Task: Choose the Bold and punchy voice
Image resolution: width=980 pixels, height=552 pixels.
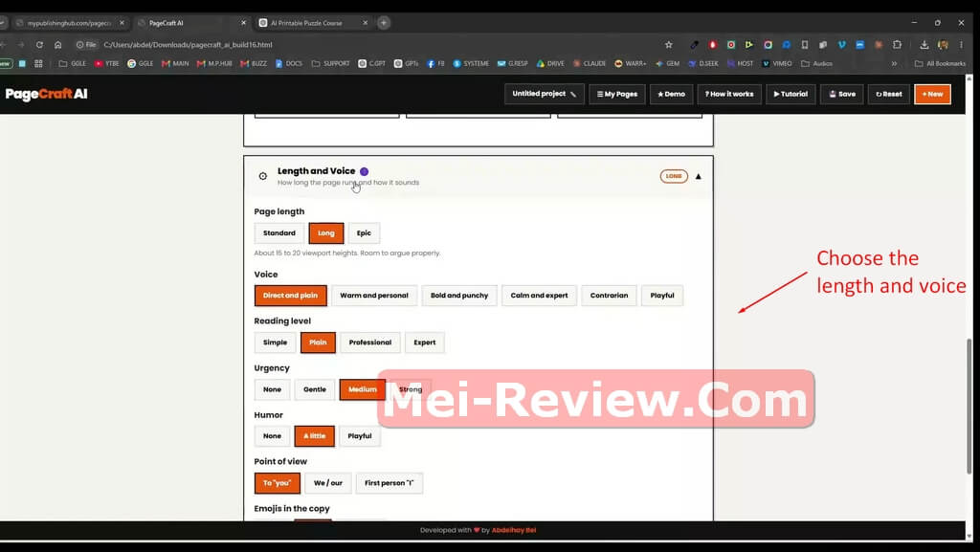Action: [459, 296]
